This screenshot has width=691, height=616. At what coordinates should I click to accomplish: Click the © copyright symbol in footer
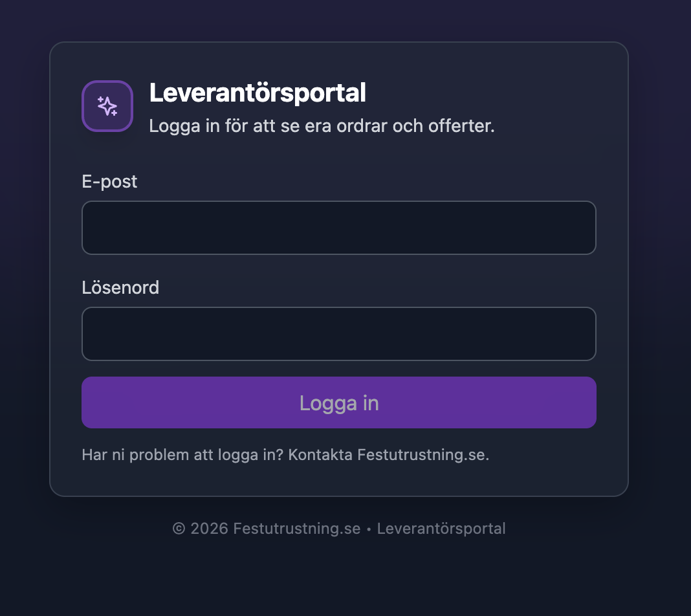coord(179,529)
